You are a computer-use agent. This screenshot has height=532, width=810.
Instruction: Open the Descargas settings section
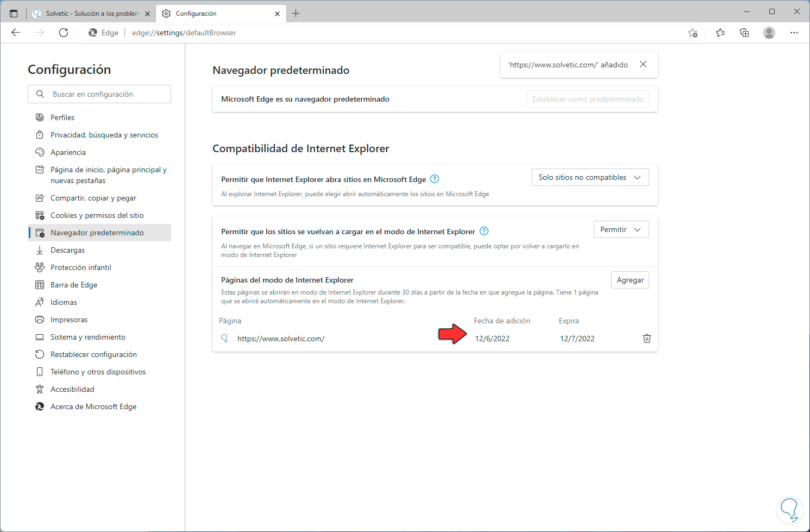click(x=67, y=250)
